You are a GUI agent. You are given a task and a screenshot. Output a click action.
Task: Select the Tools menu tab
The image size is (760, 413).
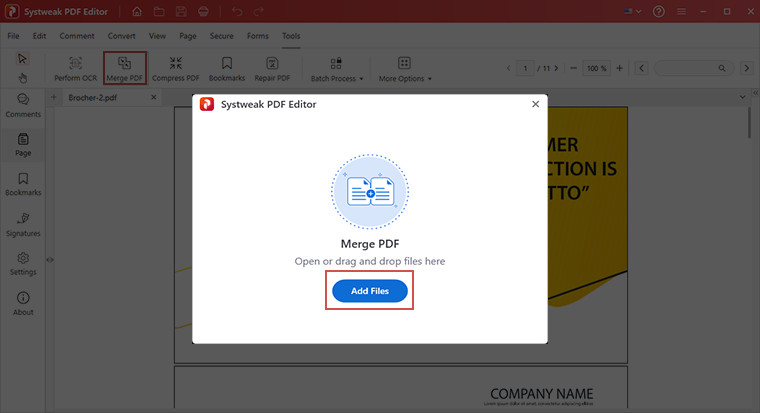291,36
